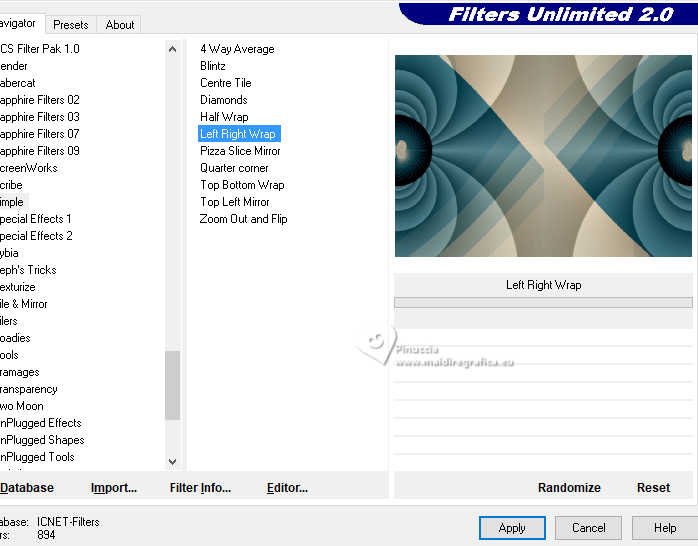
Task: Open the Tile & Mirror category
Action: (24, 304)
